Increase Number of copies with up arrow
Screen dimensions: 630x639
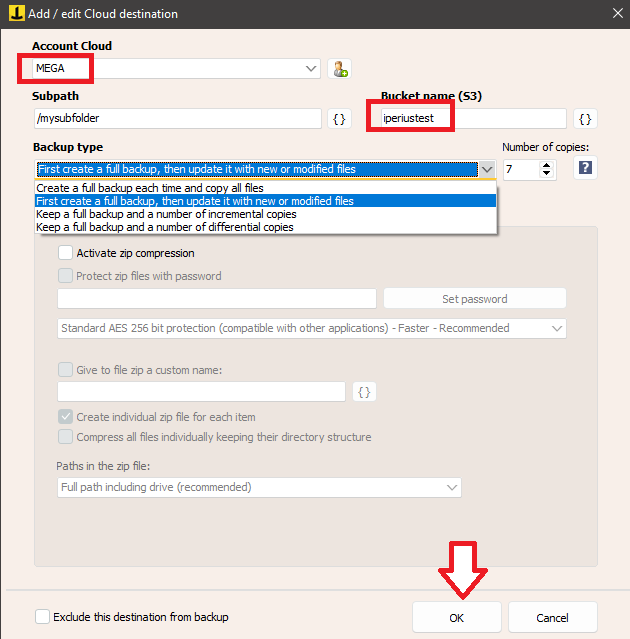(547, 165)
